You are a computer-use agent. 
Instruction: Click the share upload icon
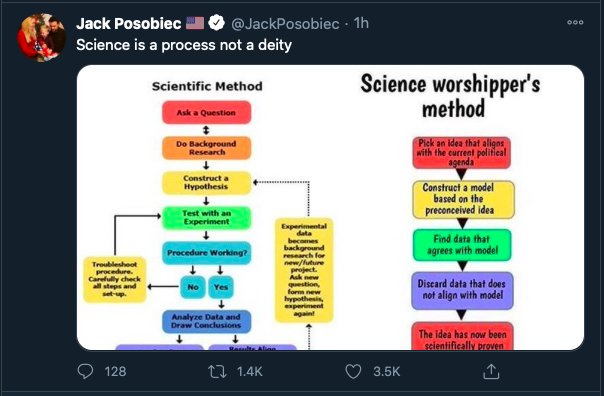[x=491, y=371]
